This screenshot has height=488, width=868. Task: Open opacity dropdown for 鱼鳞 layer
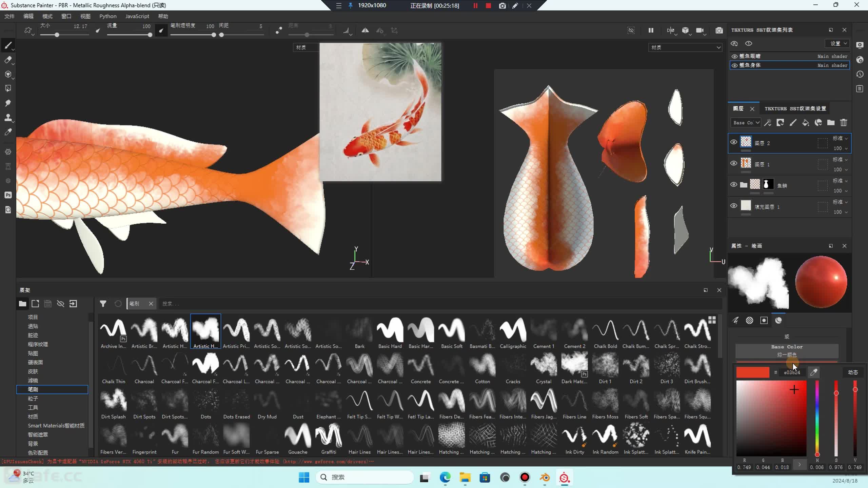[x=841, y=191]
